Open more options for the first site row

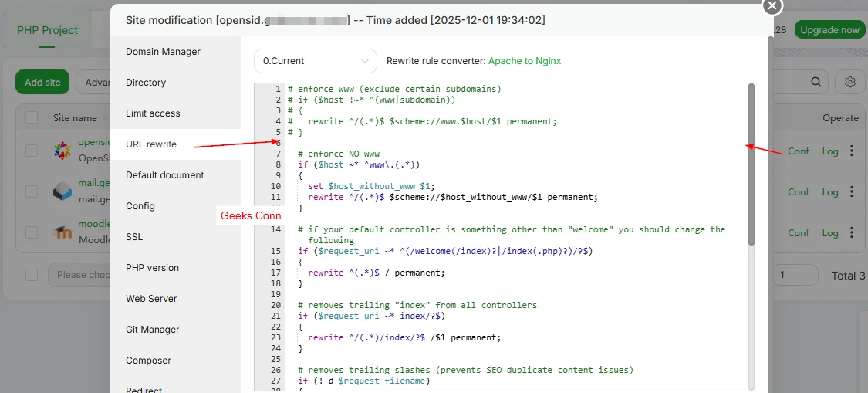coord(852,151)
